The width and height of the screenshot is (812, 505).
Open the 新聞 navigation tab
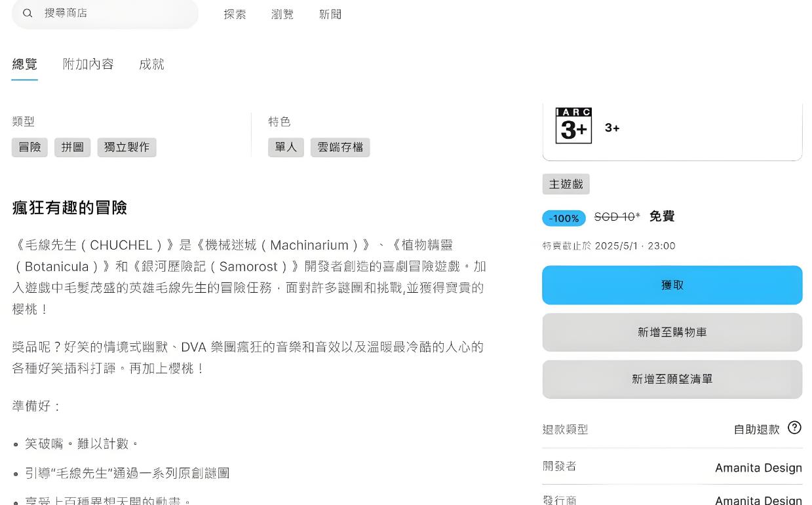(330, 14)
